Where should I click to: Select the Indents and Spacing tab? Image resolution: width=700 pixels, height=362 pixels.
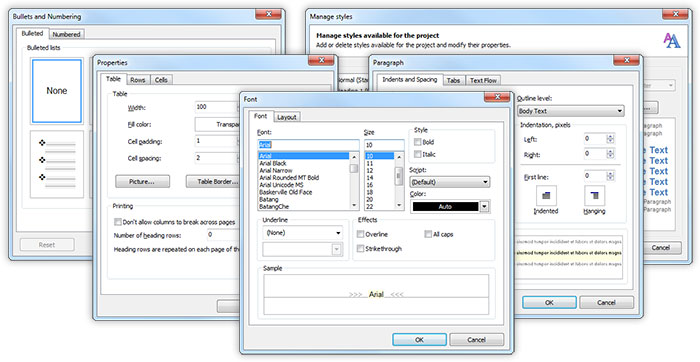point(410,79)
